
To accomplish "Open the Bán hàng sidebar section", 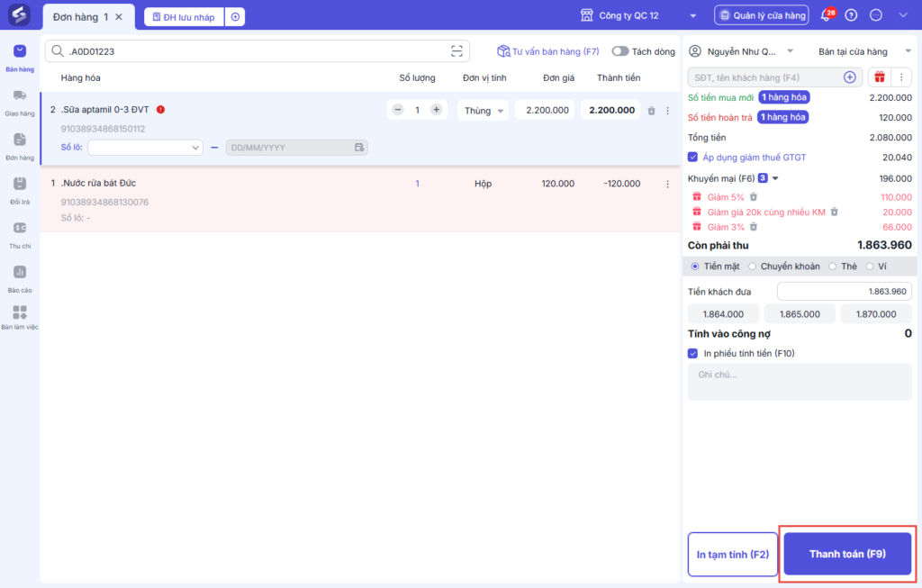I will [x=20, y=58].
